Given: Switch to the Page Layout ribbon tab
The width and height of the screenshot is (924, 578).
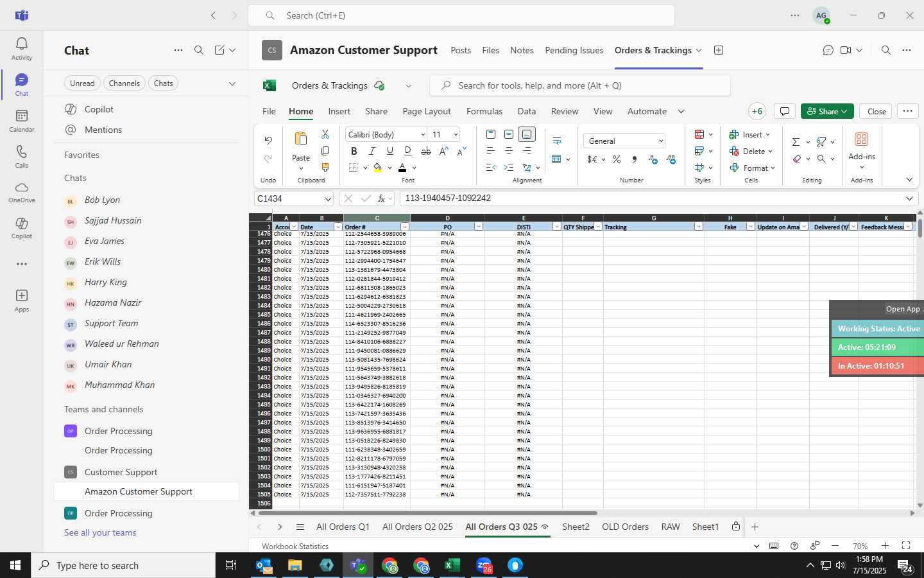Looking at the screenshot, I should pos(427,111).
